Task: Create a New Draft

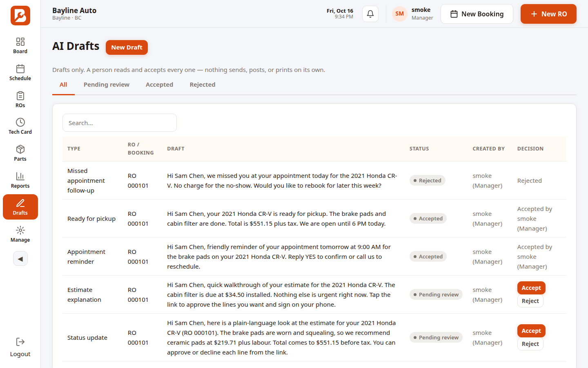Action: tap(127, 47)
